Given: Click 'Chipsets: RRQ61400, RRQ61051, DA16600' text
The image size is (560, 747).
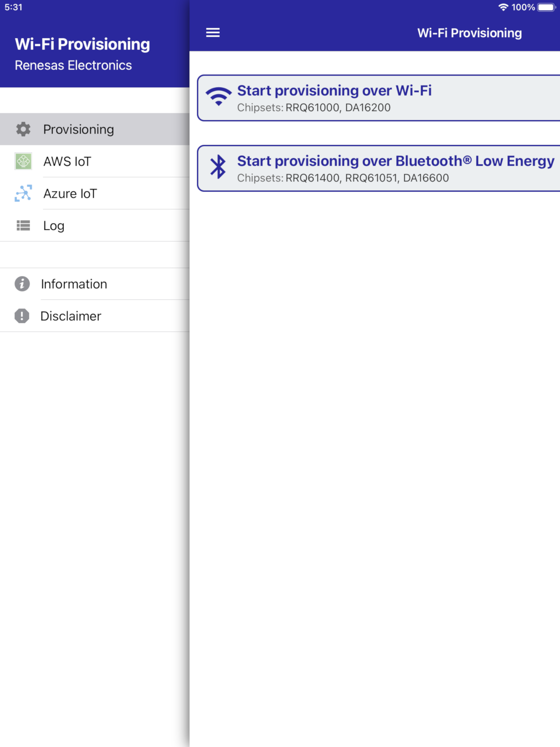Looking at the screenshot, I should tap(343, 178).
